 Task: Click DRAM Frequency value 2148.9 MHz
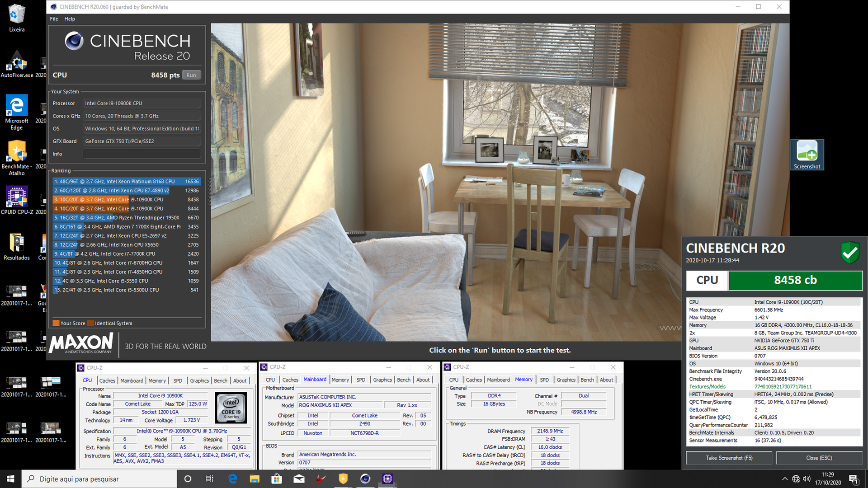click(550, 431)
